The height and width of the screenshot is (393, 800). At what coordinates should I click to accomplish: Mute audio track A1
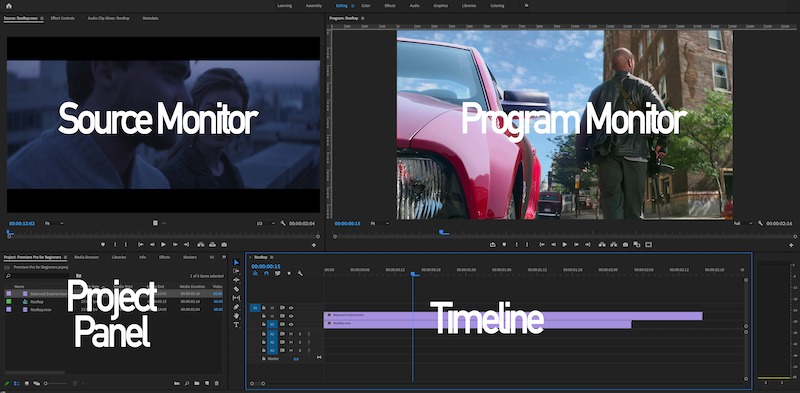pos(291,334)
